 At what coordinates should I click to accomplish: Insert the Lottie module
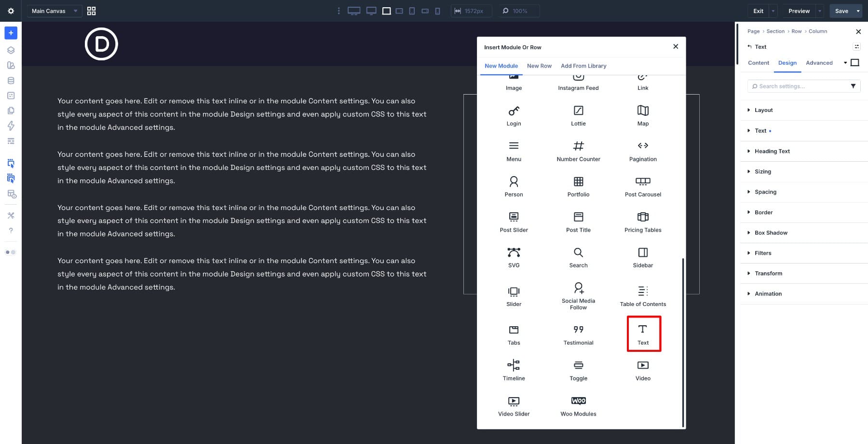(578, 116)
